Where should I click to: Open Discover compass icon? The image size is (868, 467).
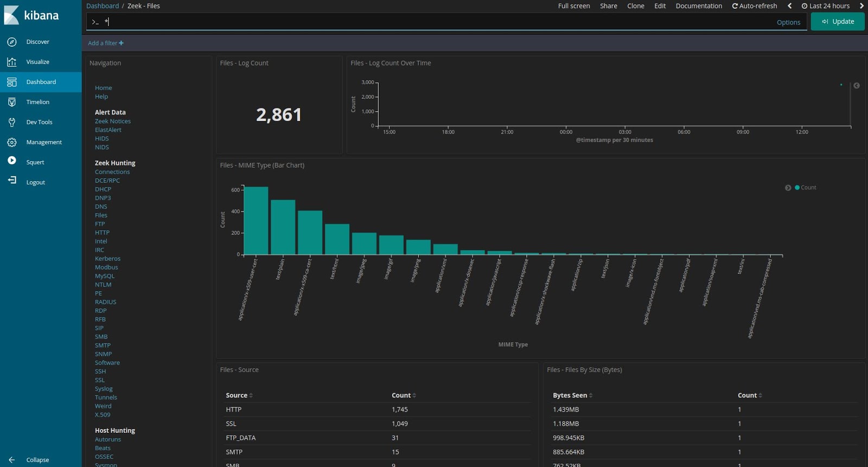coord(12,42)
